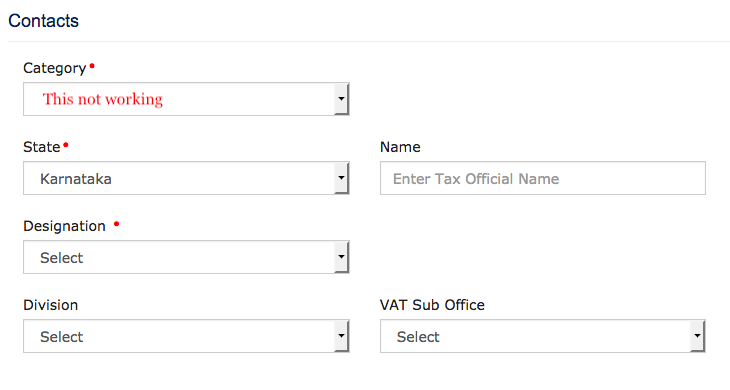Focus the Enter Tax Official Name field
This screenshot has height=390, width=730.
[543, 178]
